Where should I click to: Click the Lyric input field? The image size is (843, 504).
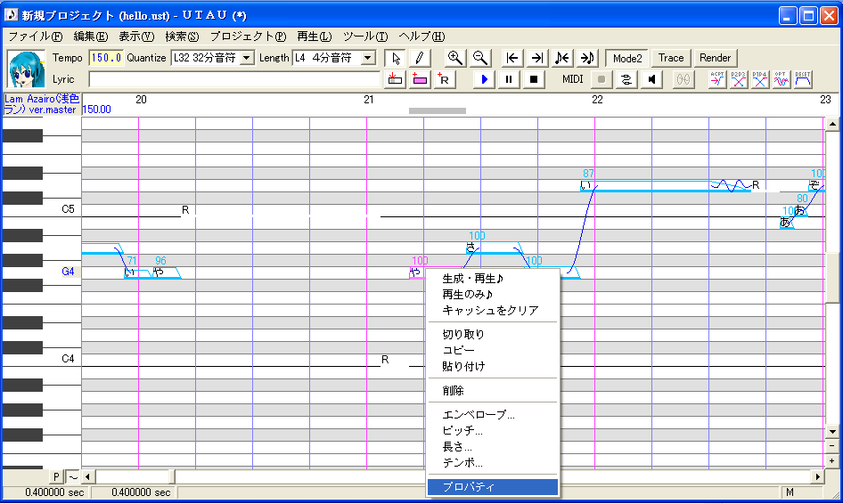[x=233, y=79]
